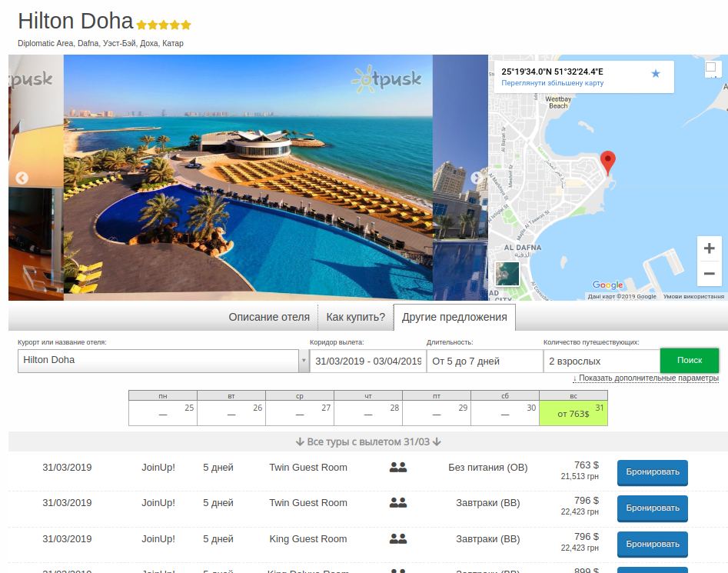Open the hotel name dropdown arrow
728x573 pixels.
point(304,361)
